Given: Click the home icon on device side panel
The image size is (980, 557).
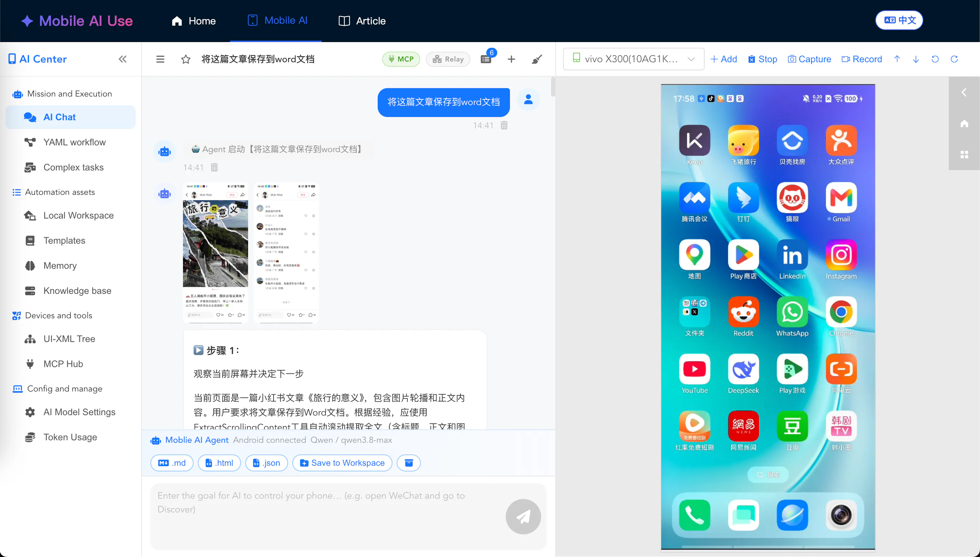Looking at the screenshot, I should click(x=964, y=123).
